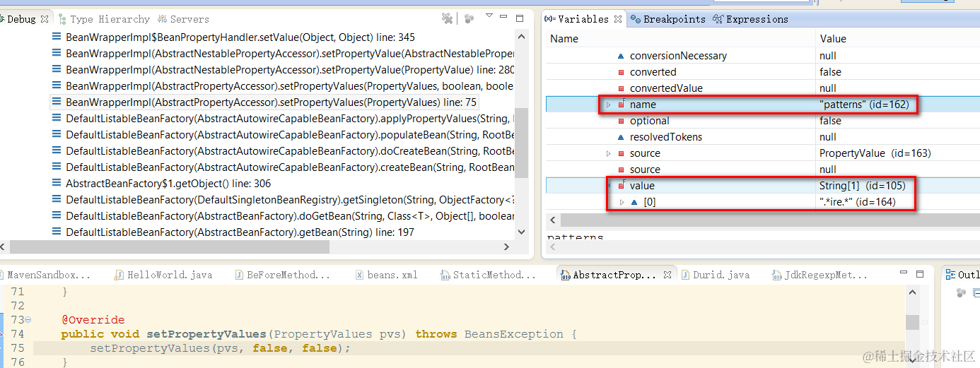Close the Variables view with its X
The width and height of the screenshot is (980, 368).
pos(618,19)
